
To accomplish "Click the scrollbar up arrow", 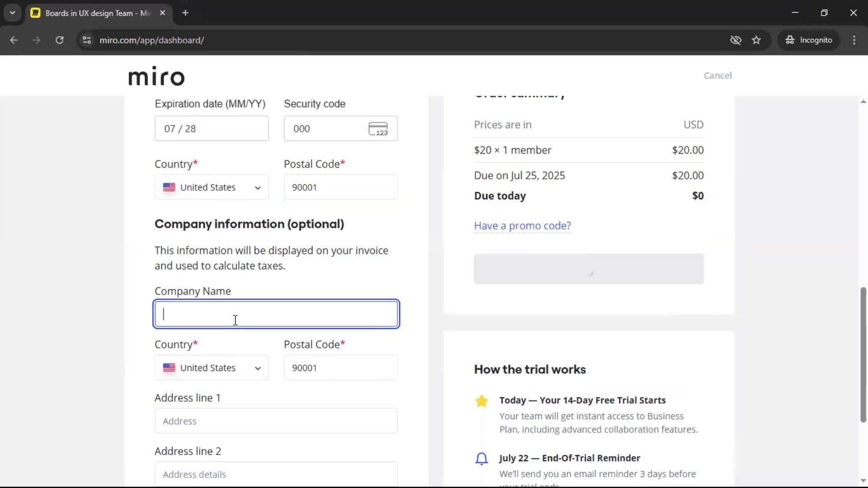I will [863, 102].
